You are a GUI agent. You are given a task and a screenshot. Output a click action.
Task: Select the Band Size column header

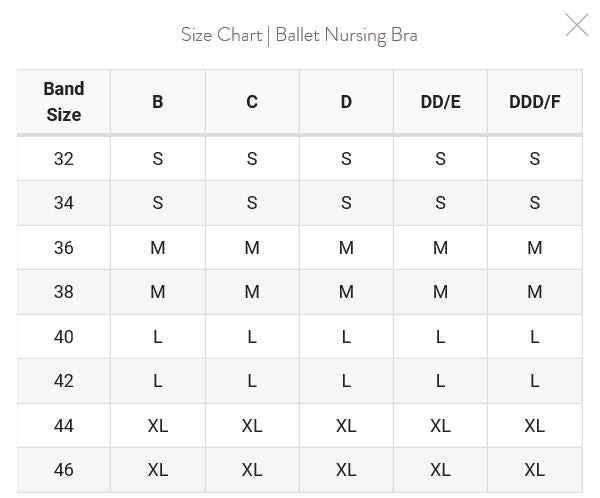click(63, 102)
